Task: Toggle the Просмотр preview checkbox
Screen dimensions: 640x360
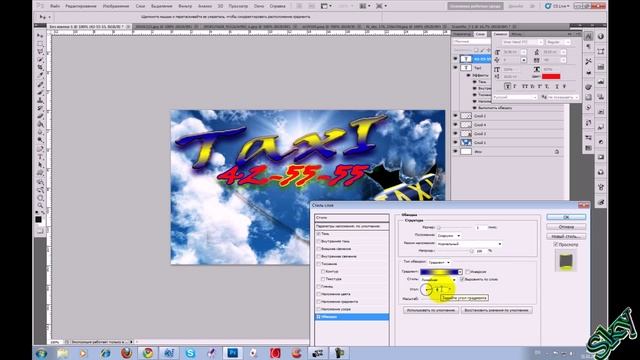Action: [x=556, y=244]
